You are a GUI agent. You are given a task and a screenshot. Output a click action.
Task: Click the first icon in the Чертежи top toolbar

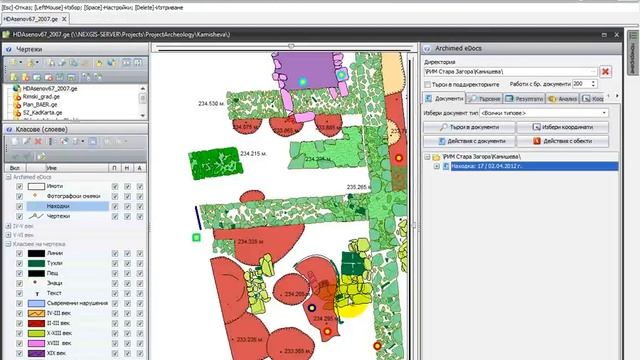[14, 63]
